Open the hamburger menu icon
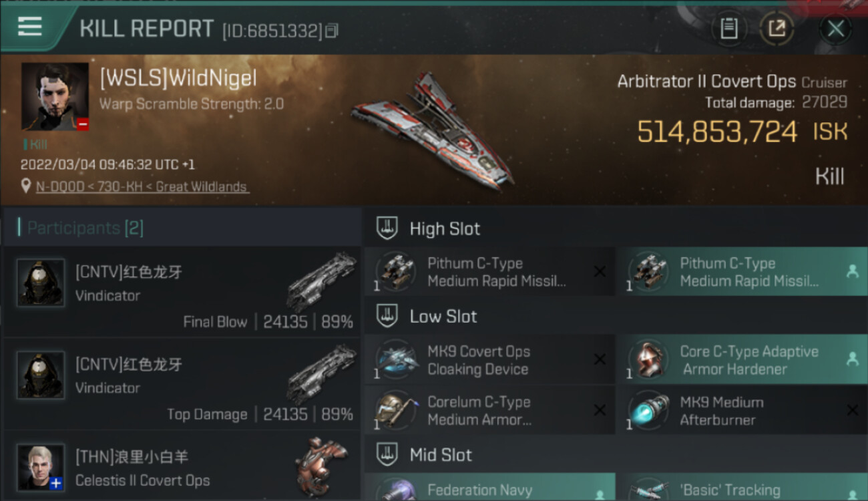The image size is (868, 501). [x=30, y=26]
